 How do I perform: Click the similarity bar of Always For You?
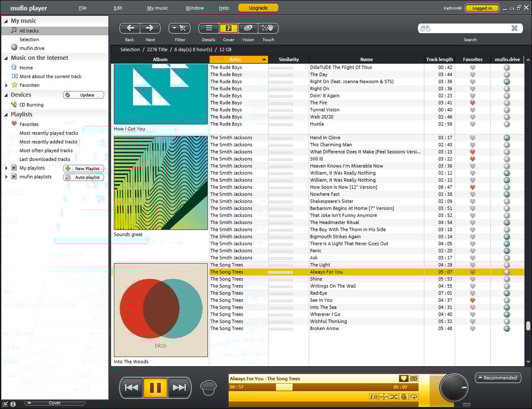(280, 272)
